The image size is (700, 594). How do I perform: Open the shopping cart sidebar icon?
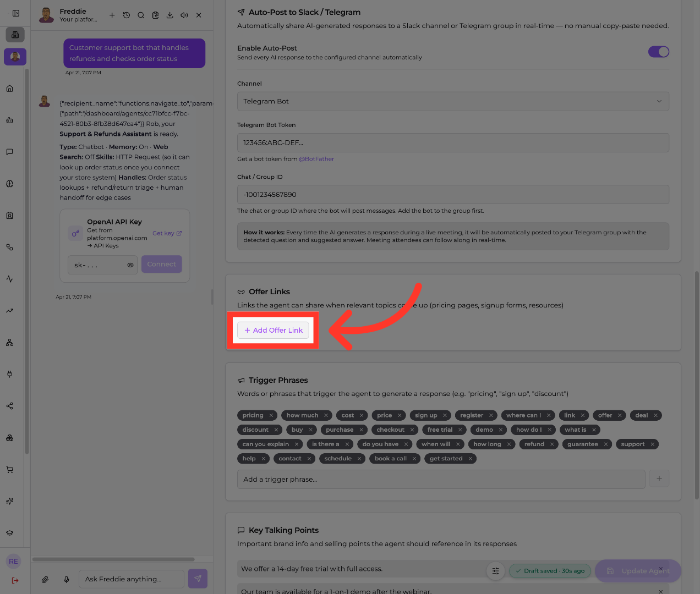click(10, 470)
